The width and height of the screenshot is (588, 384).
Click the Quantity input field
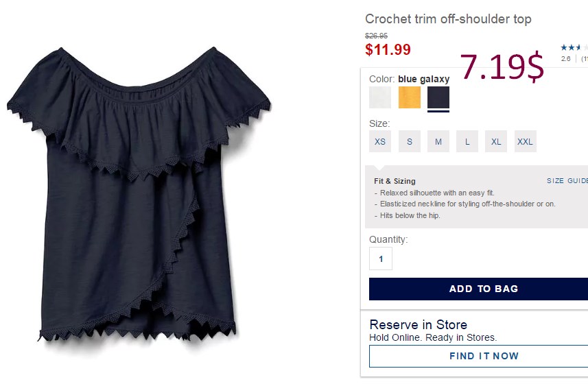click(x=381, y=259)
